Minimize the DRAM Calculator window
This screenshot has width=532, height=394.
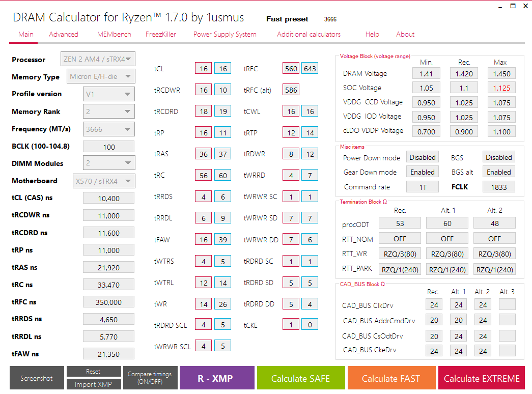tap(500, 6)
